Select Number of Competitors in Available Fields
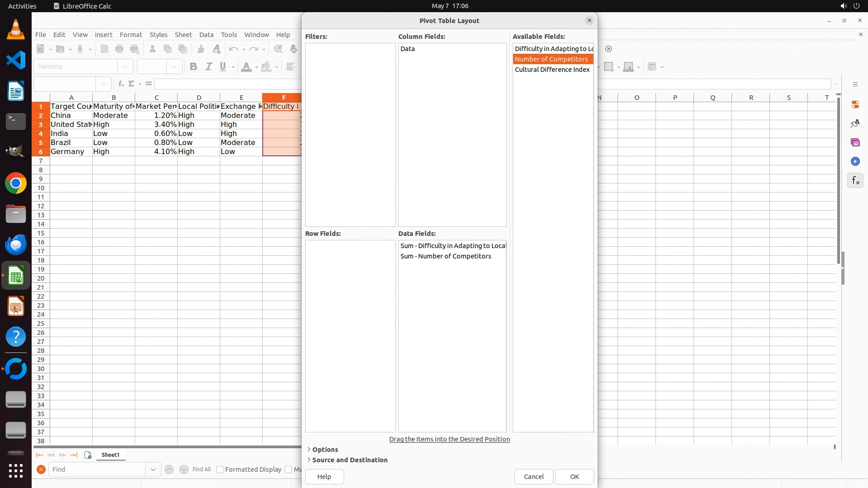Viewport: 868px width, 488px height. [551, 59]
